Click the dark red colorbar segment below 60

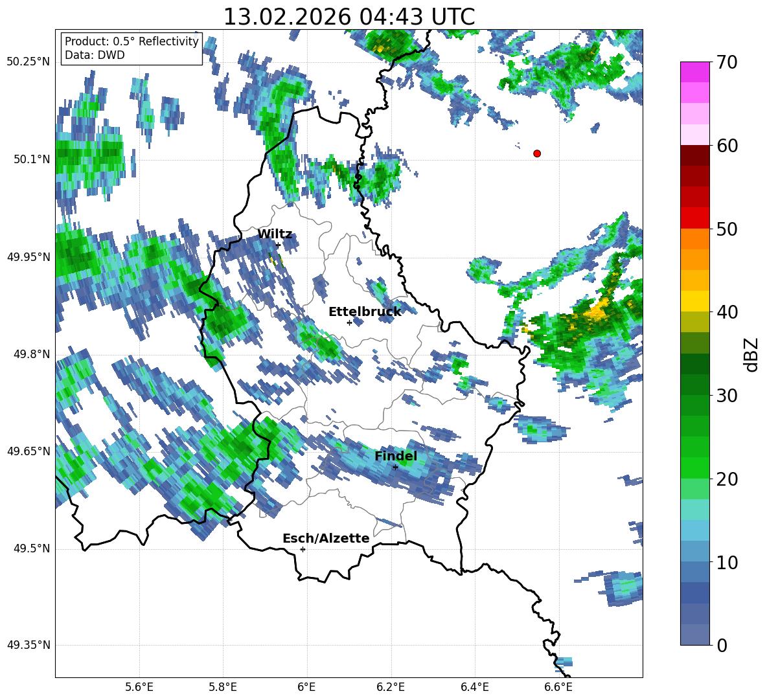click(x=694, y=156)
